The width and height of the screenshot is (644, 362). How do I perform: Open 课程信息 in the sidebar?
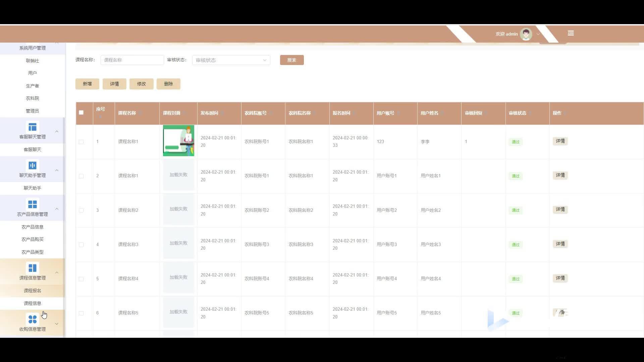(33, 303)
